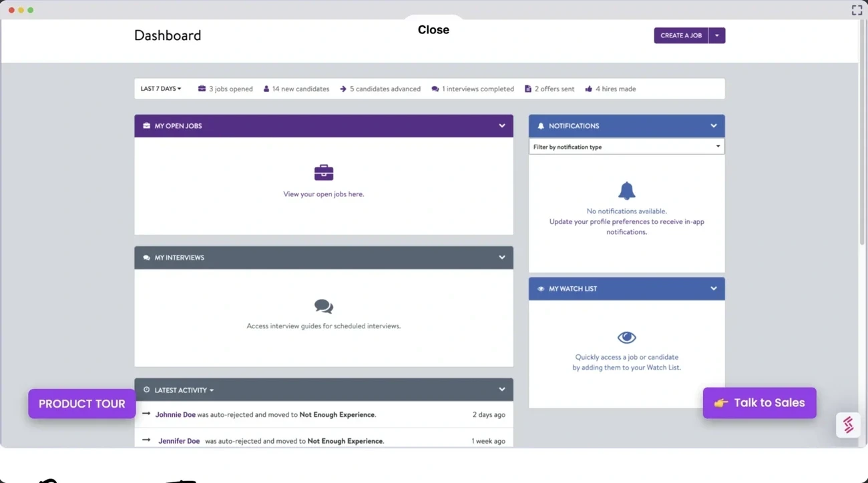
Task: Collapse the Latest Activity panel chevron
Action: [502, 390]
